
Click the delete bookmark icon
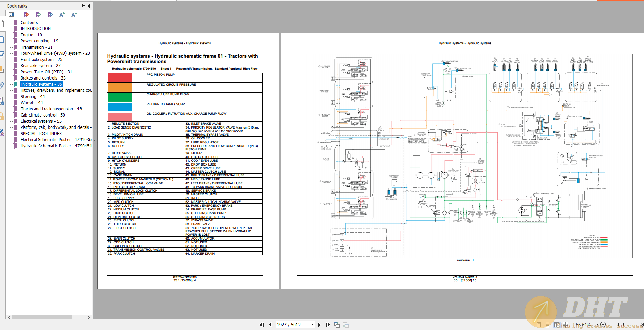26,15
